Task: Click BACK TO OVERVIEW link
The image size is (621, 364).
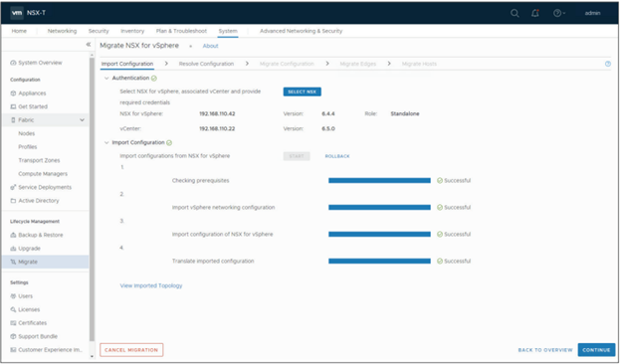Action: tap(545, 350)
